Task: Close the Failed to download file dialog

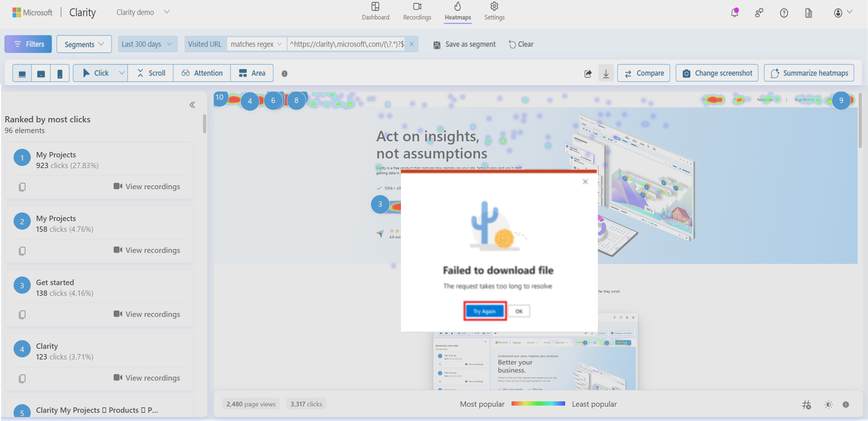Action: click(585, 182)
